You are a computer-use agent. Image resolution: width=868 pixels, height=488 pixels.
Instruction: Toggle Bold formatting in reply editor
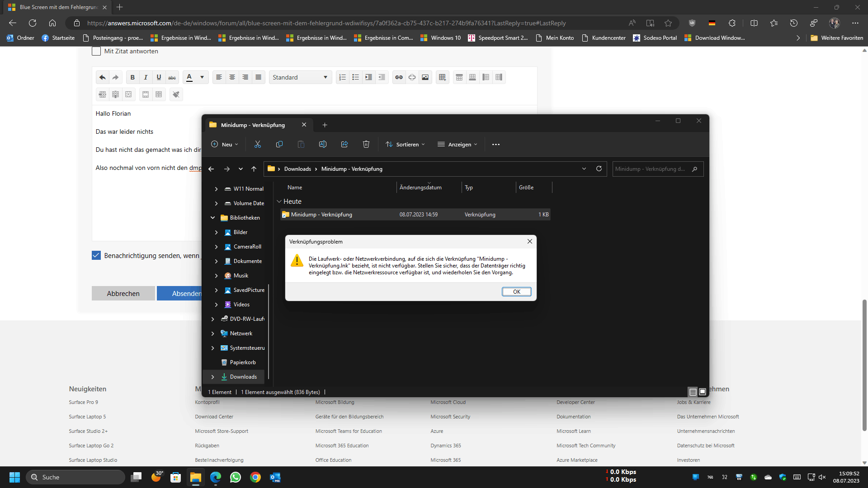point(132,77)
